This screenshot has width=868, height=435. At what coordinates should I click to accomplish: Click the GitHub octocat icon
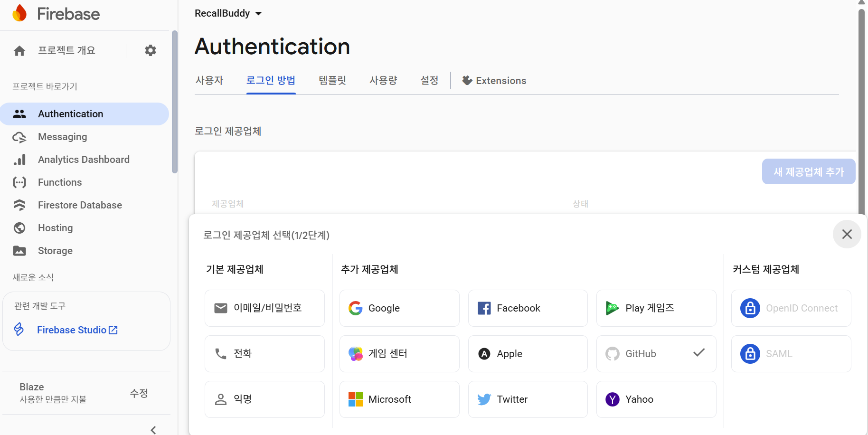point(613,354)
